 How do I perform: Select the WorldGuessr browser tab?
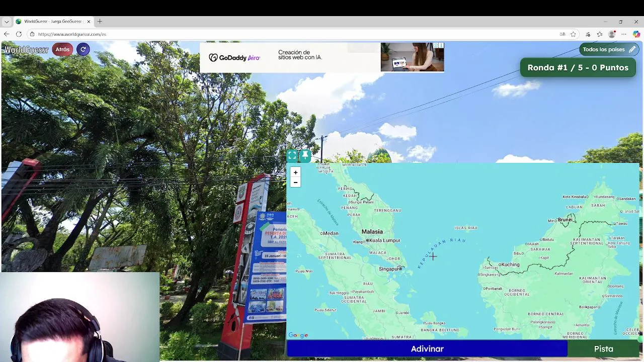(x=53, y=22)
